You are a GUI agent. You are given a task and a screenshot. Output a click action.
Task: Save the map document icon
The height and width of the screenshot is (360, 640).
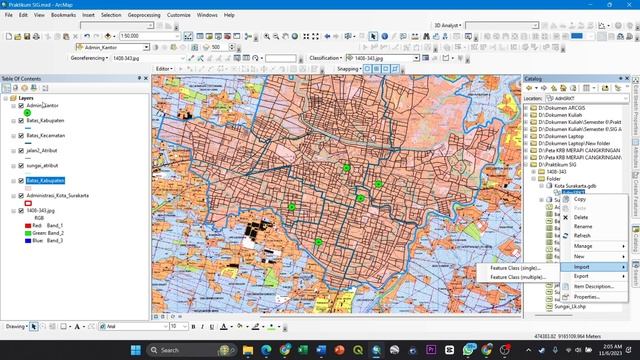(x=27, y=37)
